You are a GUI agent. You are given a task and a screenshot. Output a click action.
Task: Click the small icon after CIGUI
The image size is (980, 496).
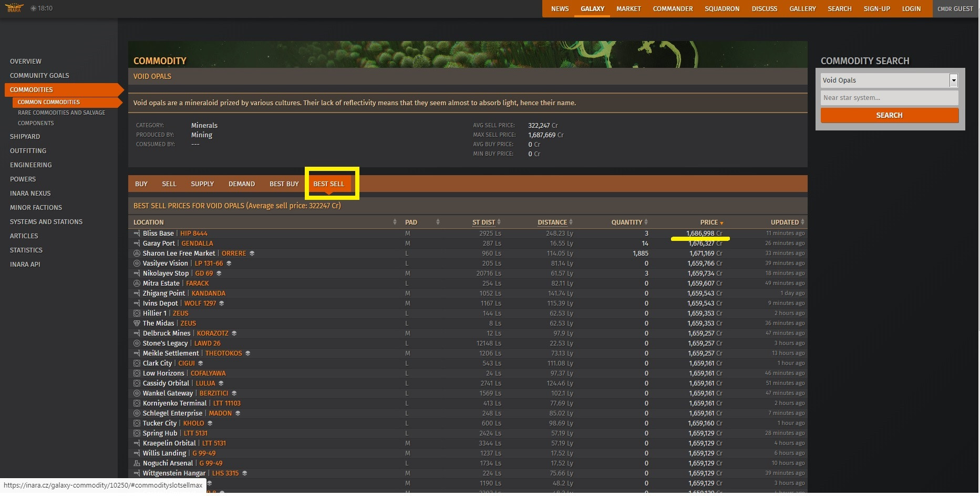click(x=201, y=363)
